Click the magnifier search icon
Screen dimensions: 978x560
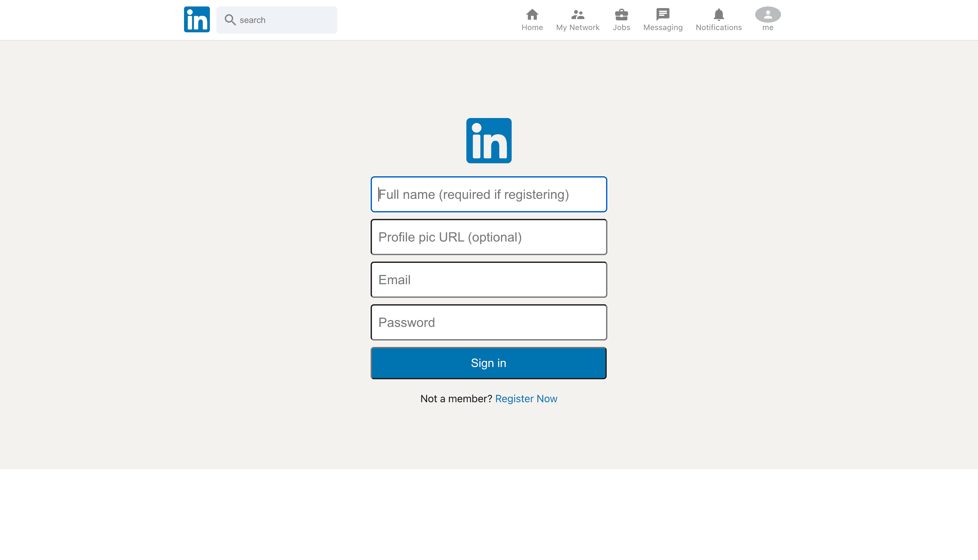pyautogui.click(x=230, y=20)
